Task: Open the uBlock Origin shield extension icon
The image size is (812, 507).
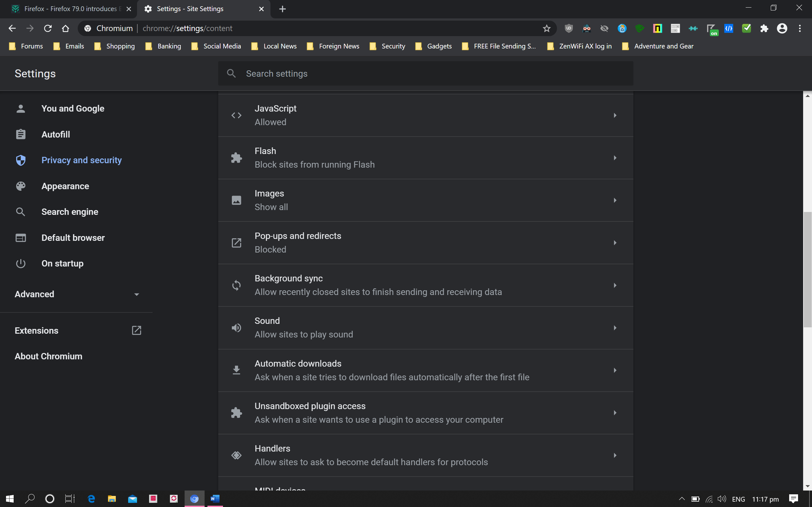Action: tap(568, 29)
